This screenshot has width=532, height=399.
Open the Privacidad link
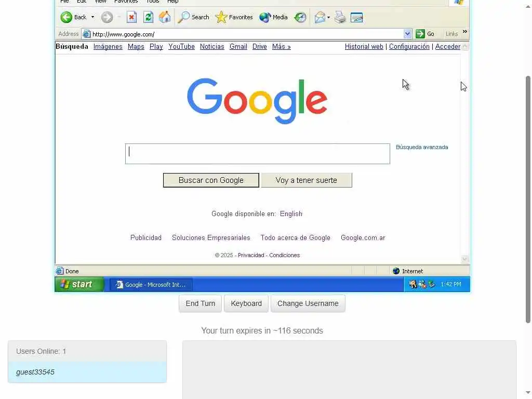pos(251,255)
